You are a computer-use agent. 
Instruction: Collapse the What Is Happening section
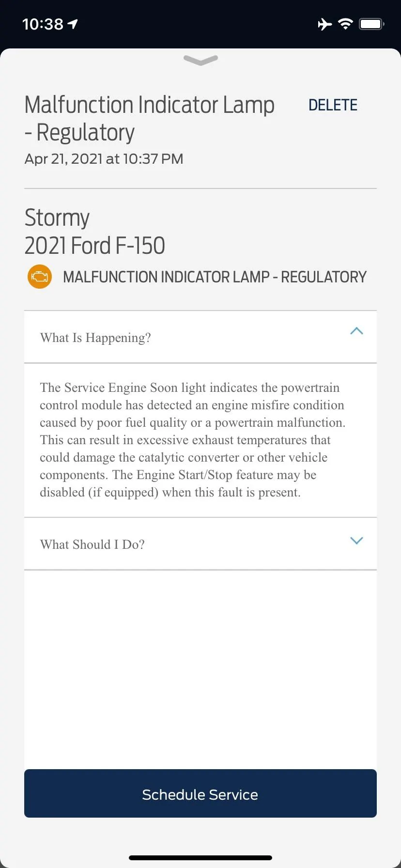click(356, 331)
